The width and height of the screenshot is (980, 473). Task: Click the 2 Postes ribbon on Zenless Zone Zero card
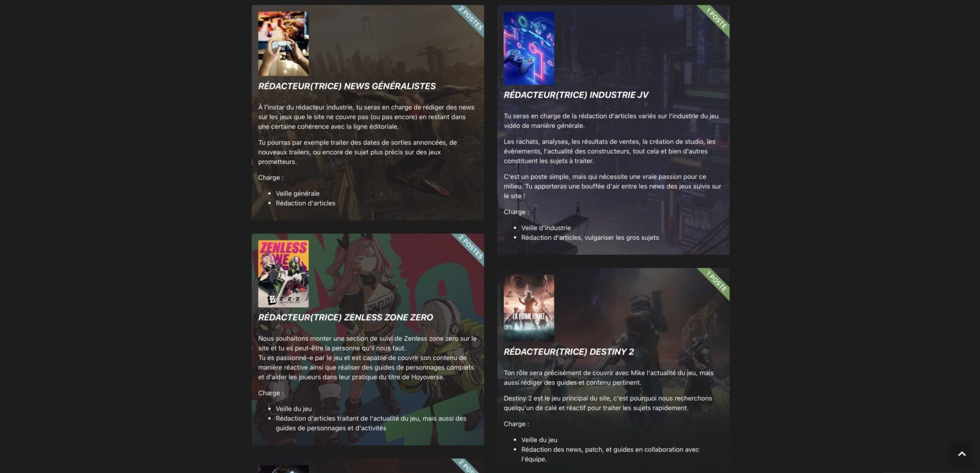point(471,247)
